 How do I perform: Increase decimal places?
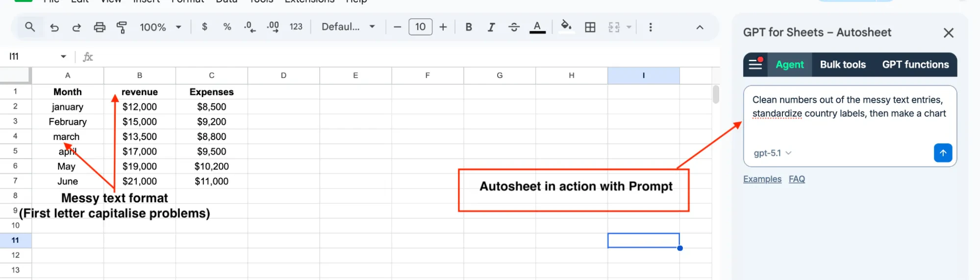click(x=273, y=27)
